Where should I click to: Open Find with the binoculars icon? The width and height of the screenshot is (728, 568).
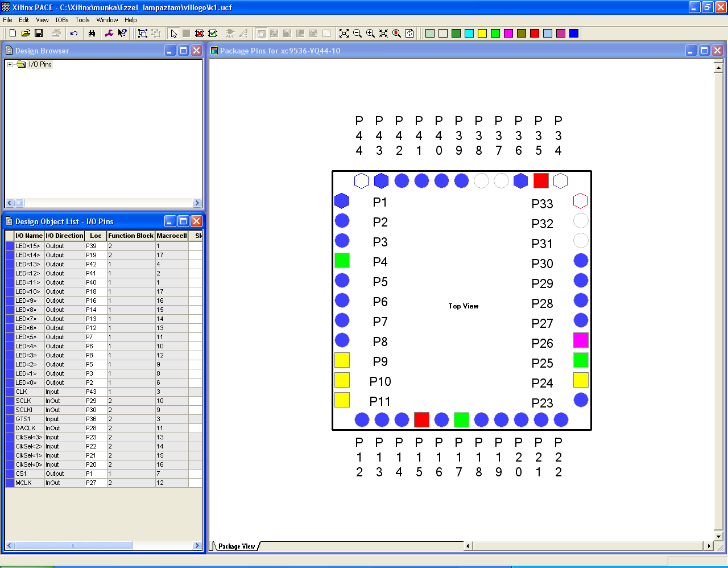pyautogui.click(x=92, y=34)
